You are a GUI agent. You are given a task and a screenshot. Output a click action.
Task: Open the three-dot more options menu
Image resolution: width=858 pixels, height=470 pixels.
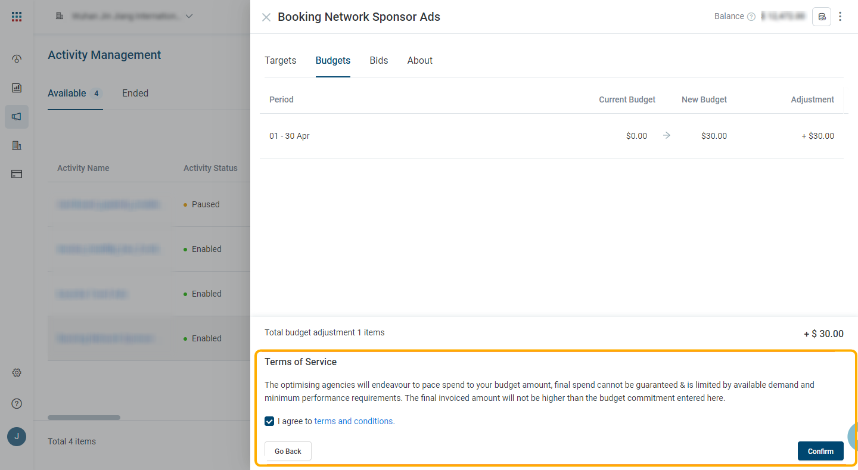click(840, 17)
